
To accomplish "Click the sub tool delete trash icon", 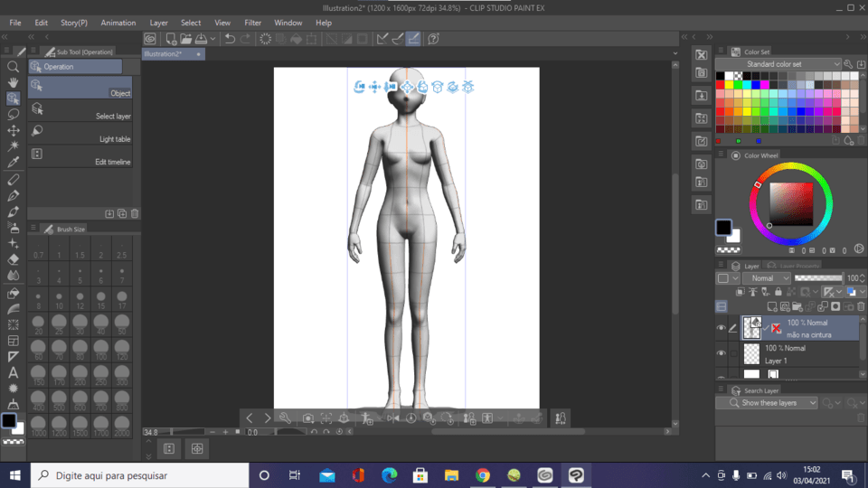I will (x=135, y=213).
